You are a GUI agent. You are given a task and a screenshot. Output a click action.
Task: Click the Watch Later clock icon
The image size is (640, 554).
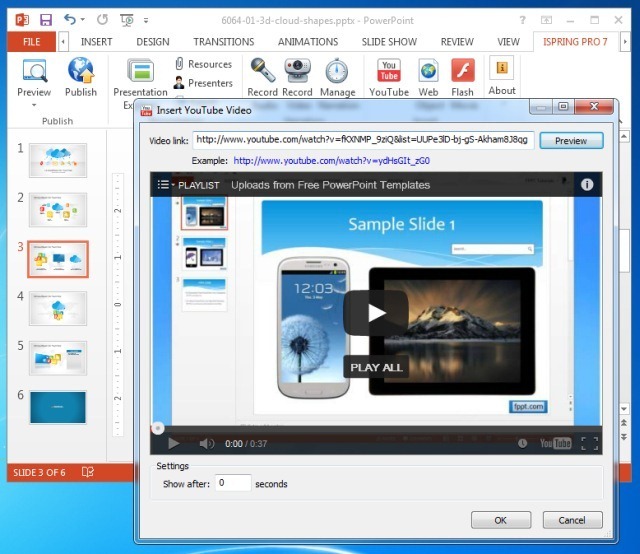(x=522, y=443)
